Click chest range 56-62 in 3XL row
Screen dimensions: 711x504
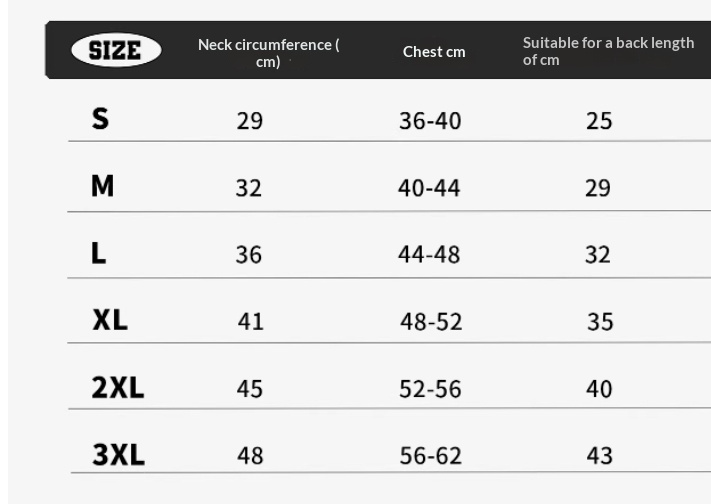click(x=431, y=456)
